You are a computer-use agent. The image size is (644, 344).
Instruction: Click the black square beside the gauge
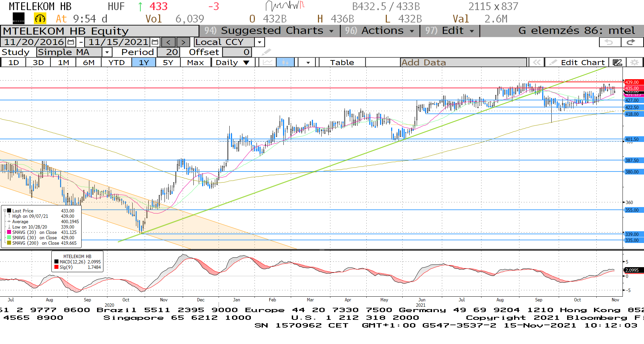click(x=18, y=18)
